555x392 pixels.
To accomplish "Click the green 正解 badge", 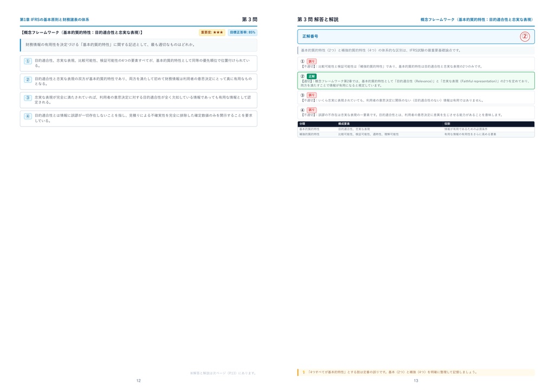I will click(x=312, y=76).
